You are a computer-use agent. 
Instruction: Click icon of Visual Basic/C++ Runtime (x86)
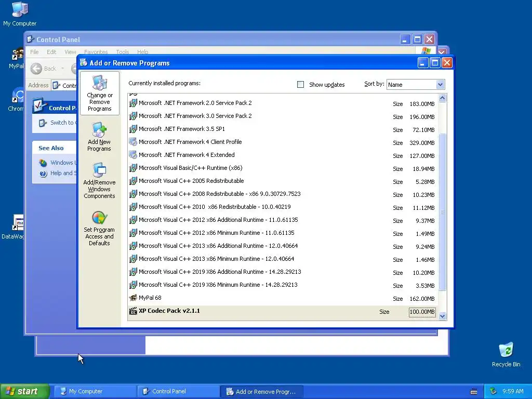(x=133, y=168)
